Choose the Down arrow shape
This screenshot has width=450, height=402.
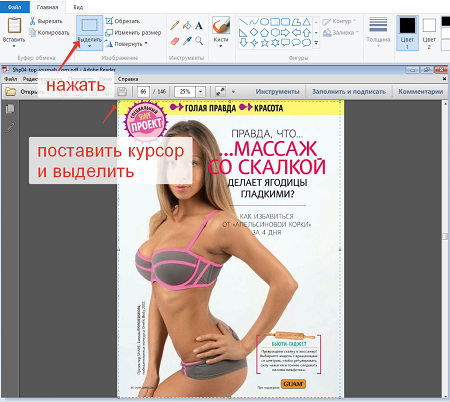[244, 43]
